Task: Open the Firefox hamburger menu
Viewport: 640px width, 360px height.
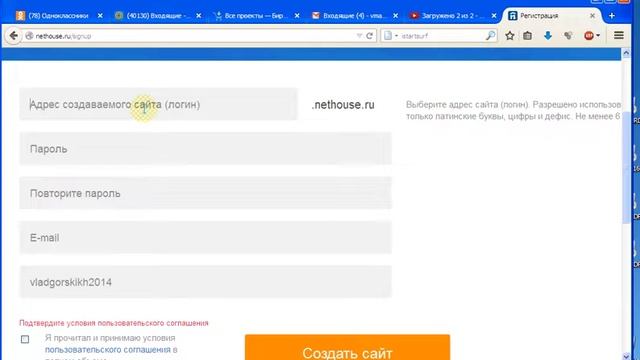Action: [619, 36]
